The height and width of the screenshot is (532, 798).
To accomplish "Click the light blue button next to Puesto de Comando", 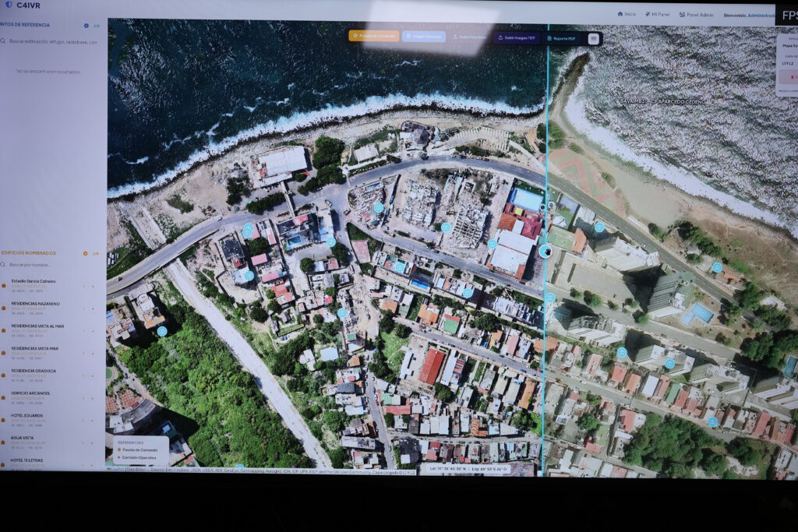I will [423, 37].
